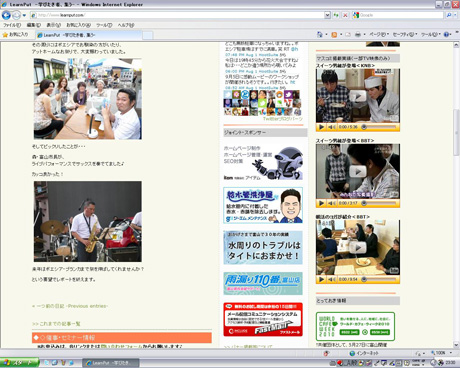
Task: Open the ヘルプ (Help) menu
Action: [x=126, y=25]
